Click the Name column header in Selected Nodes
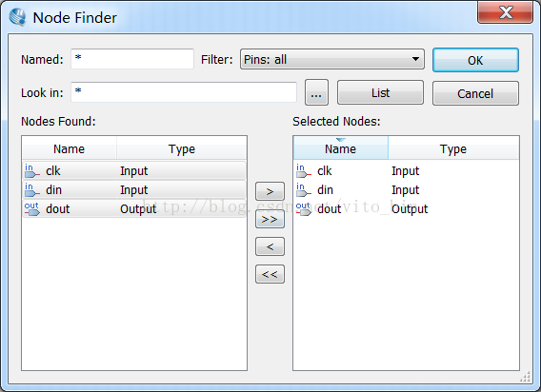The image size is (541, 392). (x=341, y=148)
